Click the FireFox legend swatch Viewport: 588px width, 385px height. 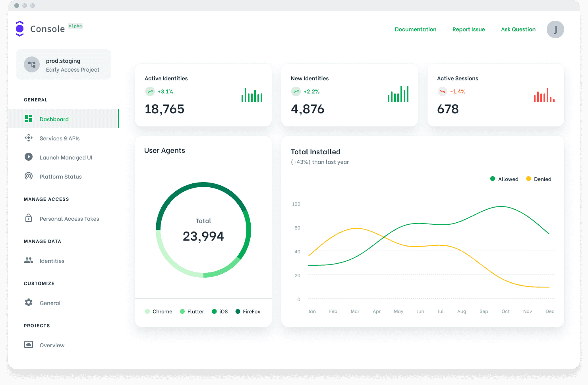click(x=238, y=311)
